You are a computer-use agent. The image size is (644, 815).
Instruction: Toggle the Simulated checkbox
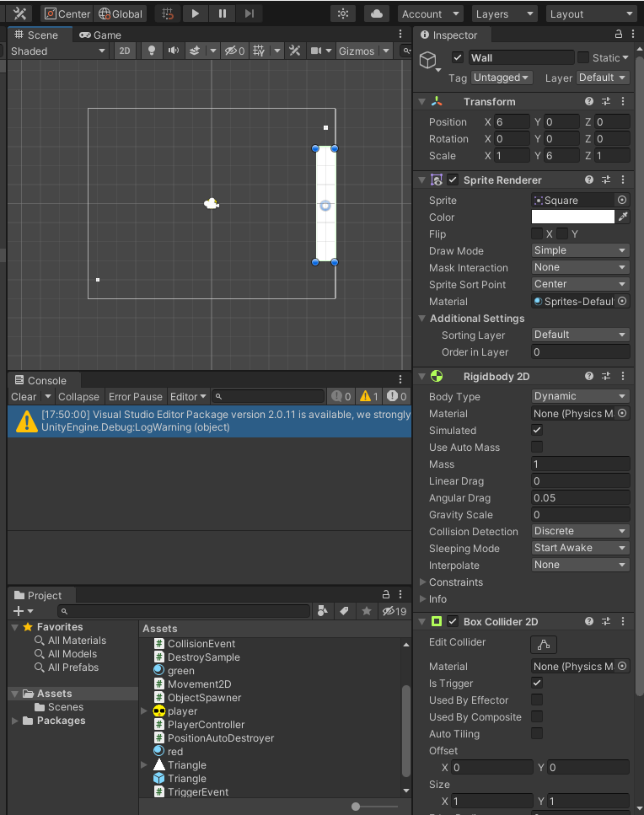coord(537,431)
